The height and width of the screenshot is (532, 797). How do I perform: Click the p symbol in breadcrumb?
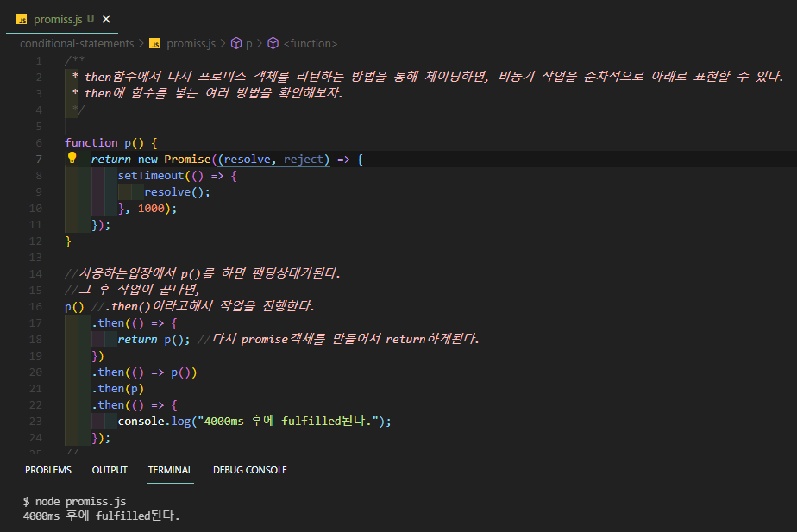249,44
